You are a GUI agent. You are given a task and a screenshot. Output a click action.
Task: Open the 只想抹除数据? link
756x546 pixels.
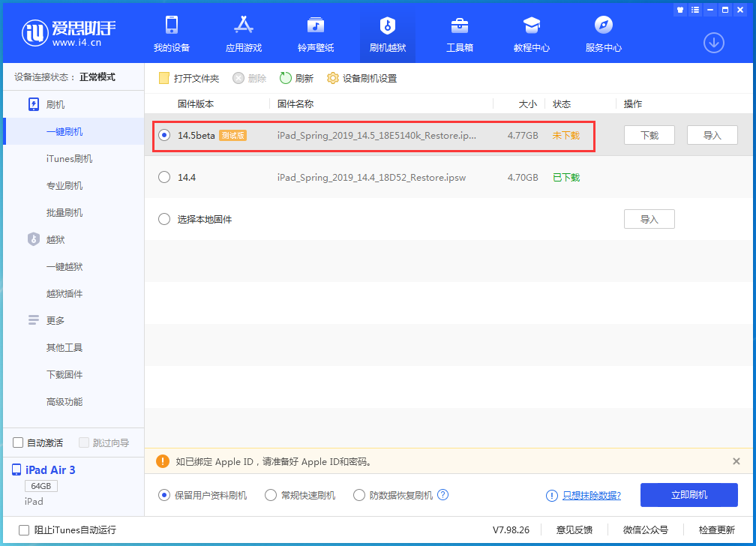(592, 495)
